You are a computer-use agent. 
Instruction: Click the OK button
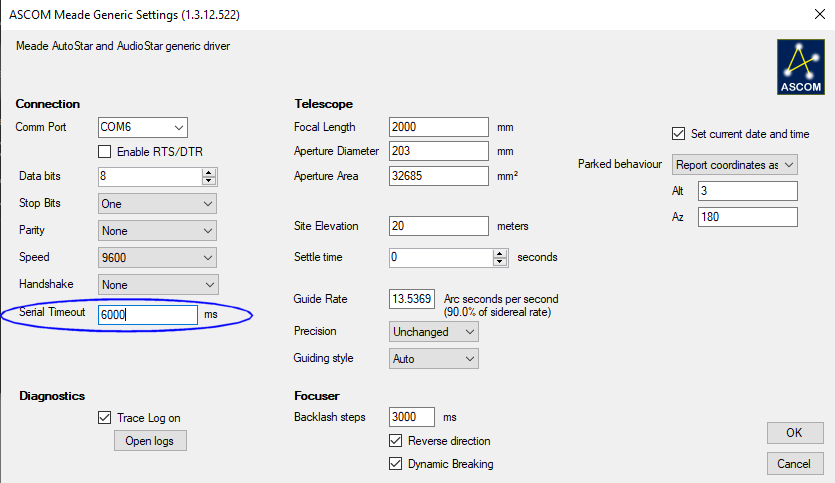click(795, 432)
